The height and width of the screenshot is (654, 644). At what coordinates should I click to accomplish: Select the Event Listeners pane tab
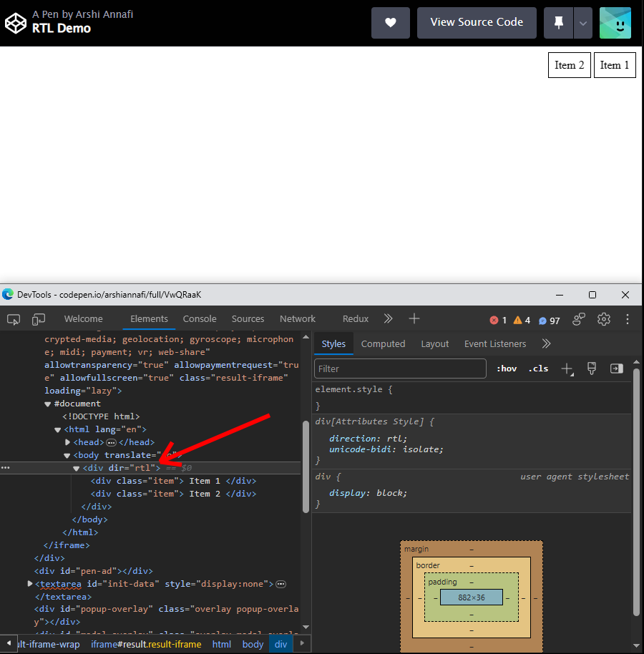coord(495,344)
